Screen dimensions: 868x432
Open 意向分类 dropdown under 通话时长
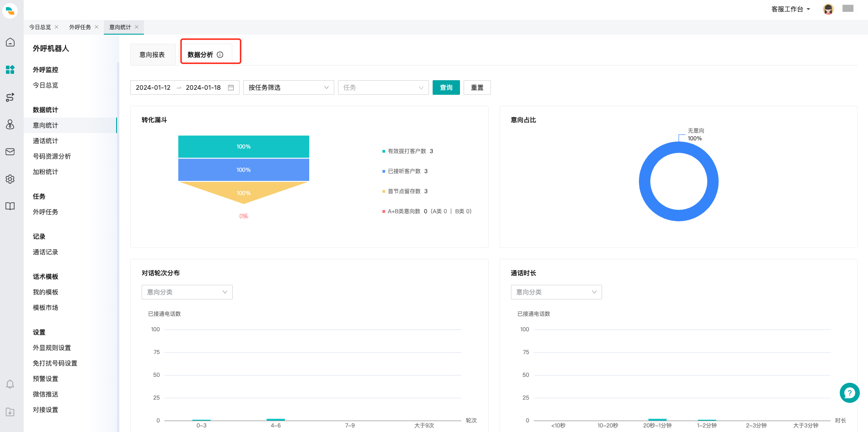(x=556, y=292)
